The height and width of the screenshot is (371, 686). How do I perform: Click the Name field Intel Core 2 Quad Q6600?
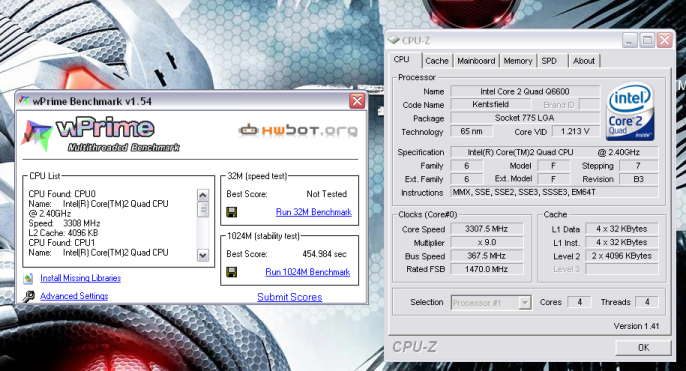pos(525,91)
